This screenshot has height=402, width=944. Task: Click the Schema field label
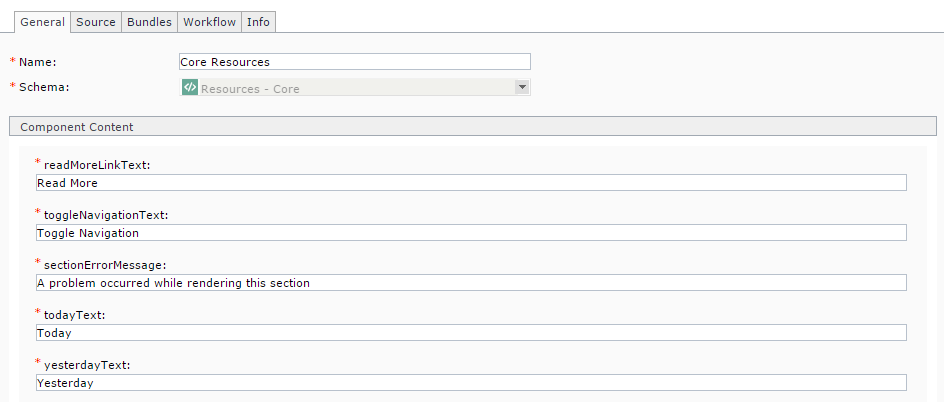coord(44,87)
